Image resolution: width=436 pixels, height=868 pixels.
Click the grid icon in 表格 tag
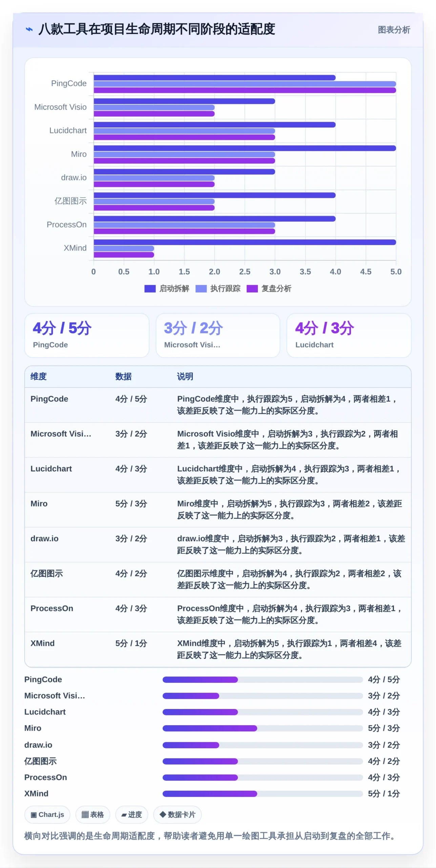pyautogui.click(x=85, y=814)
